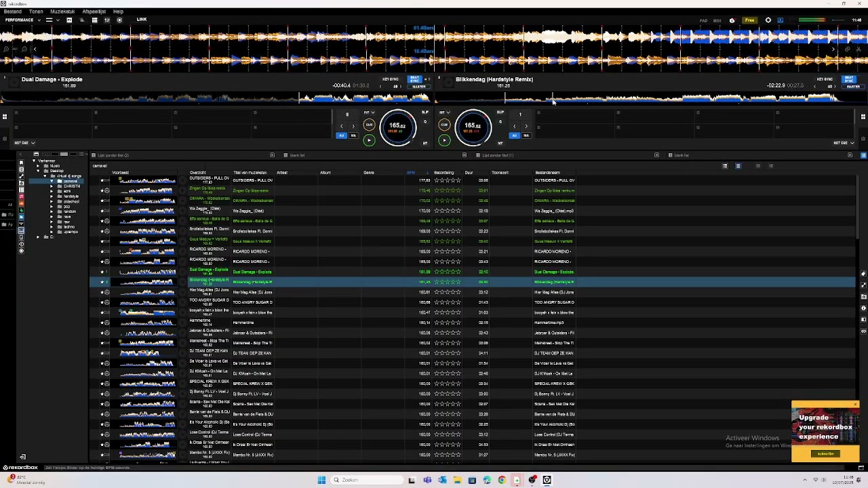This screenshot has width=868, height=488.
Task: Play deck 1 with green play button
Action: coord(369,140)
